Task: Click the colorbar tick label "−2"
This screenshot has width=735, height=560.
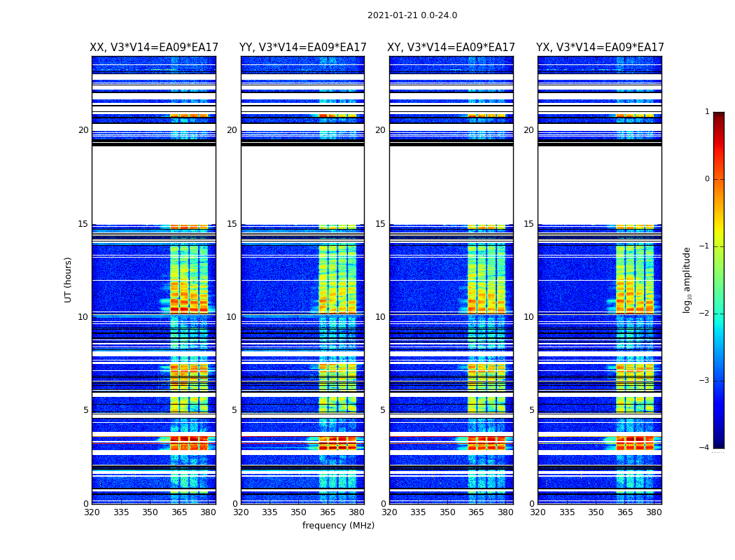Action: point(704,313)
